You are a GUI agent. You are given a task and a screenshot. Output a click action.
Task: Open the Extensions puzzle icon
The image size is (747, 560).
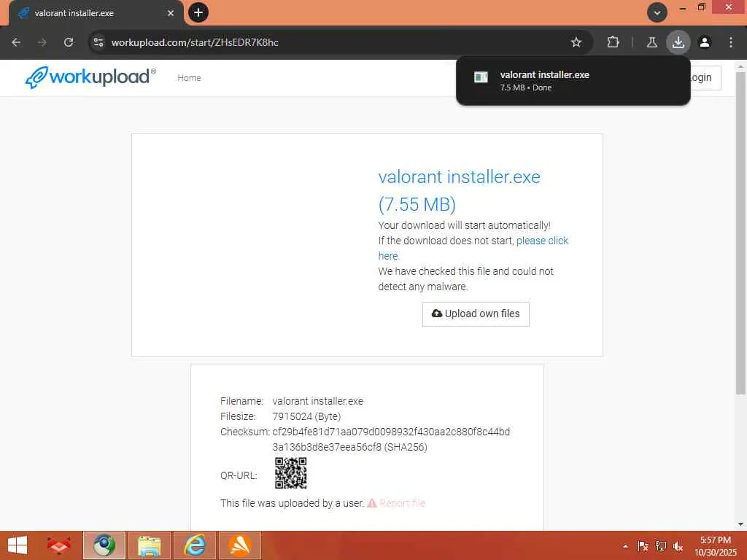coord(613,42)
